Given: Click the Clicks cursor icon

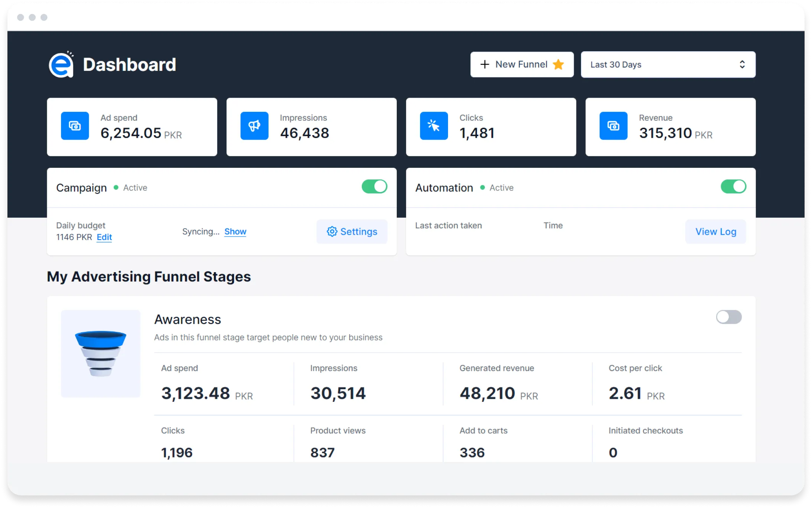Looking at the screenshot, I should pos(434,126).
